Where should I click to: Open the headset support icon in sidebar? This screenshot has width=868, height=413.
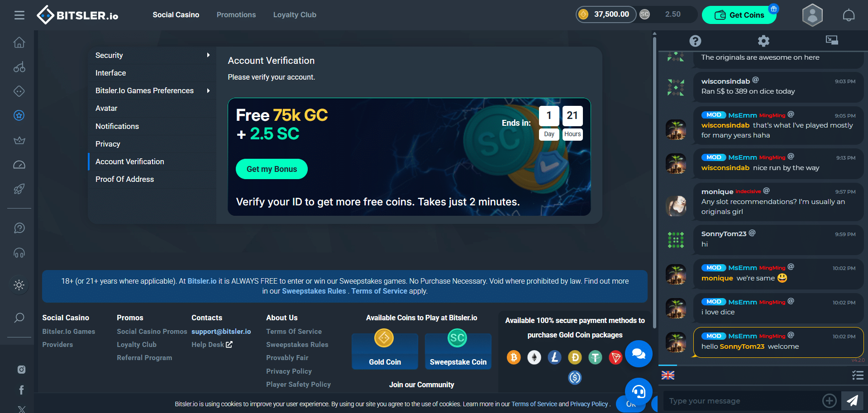[x=19, y=252]
